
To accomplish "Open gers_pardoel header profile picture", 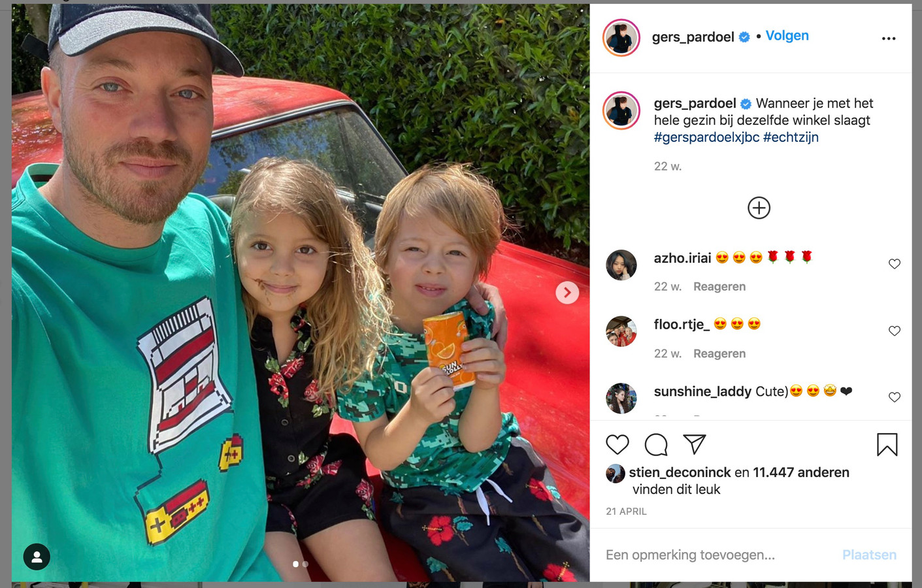I will pyautogui.click(x=621, y=38).
